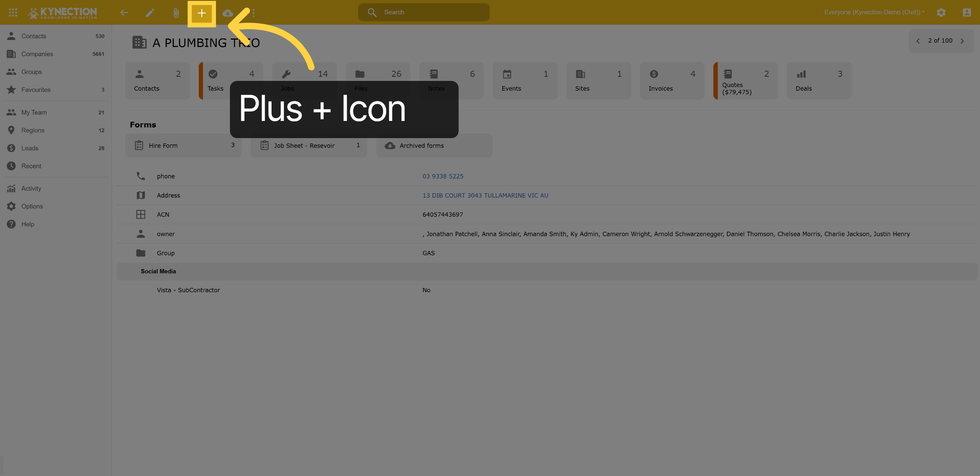Click the GAS group value
The image size is (980, 476).
(428, 253)
